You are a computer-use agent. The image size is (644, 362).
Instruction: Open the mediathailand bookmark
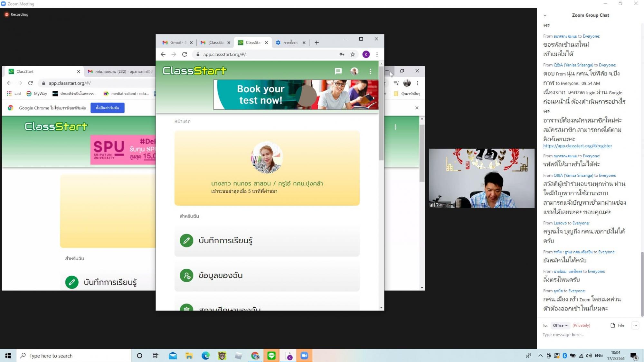point(126,94)
